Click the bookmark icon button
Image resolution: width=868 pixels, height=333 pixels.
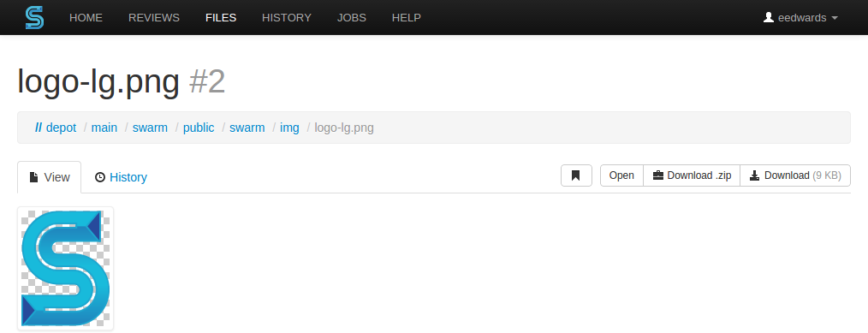click(x=576, y=175)
